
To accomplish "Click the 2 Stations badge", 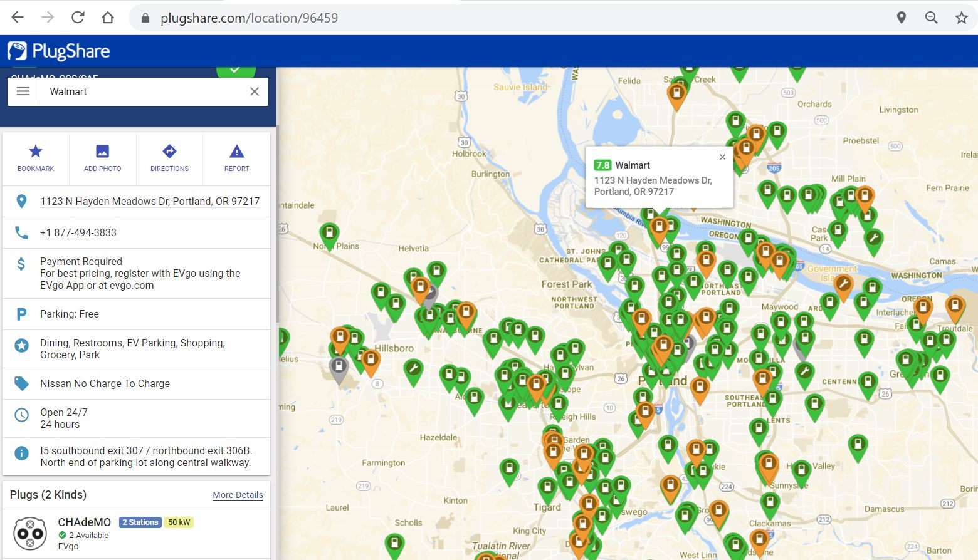I will 140,522.
